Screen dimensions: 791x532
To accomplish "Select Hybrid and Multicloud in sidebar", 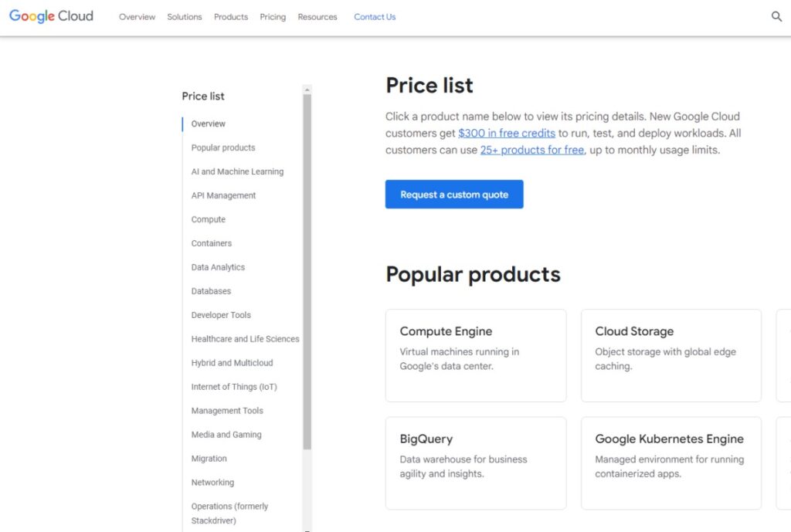I will 232,363.
